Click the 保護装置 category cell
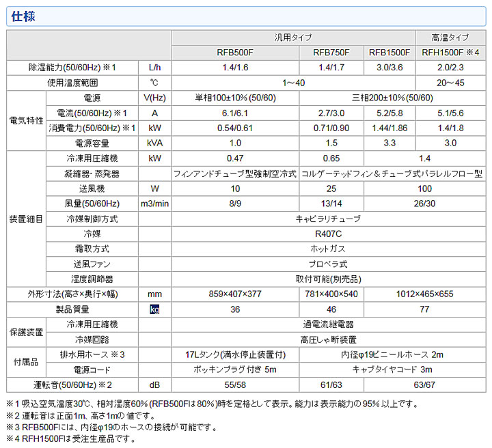492x448 pixels. point(27,332)
